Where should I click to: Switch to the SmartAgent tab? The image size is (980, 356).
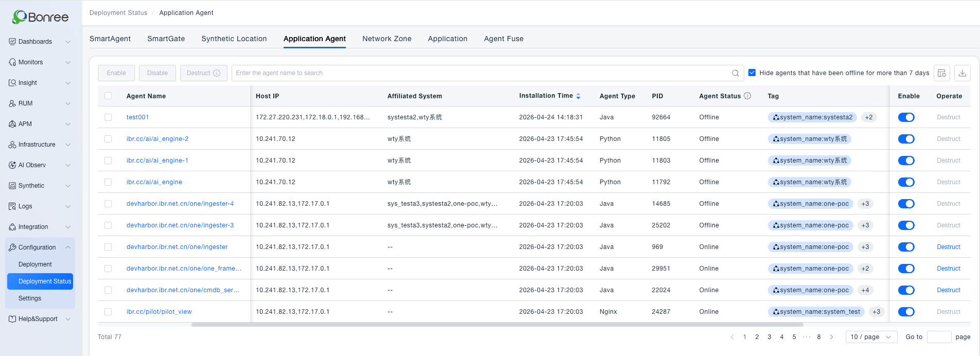point(110,39)
